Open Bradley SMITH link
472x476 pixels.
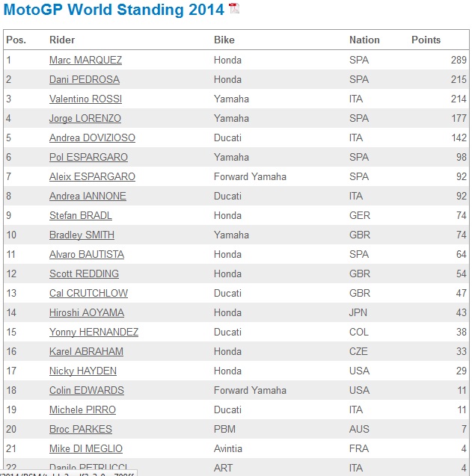(82, 235)
